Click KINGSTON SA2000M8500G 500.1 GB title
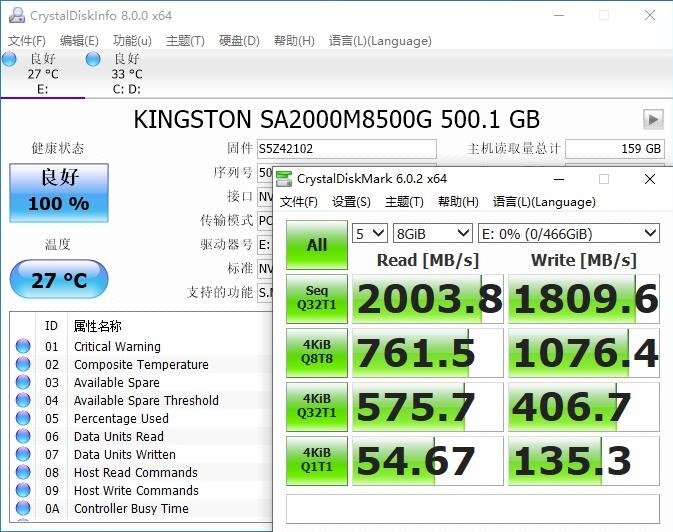Screen dimensions: 673x532 [x=336, y=119]
